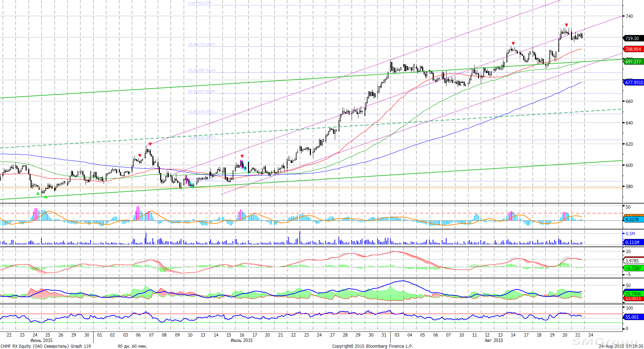644x349 pixels.
Task: Click the 01 date tick on the time axis
Action: click(100, 335)
